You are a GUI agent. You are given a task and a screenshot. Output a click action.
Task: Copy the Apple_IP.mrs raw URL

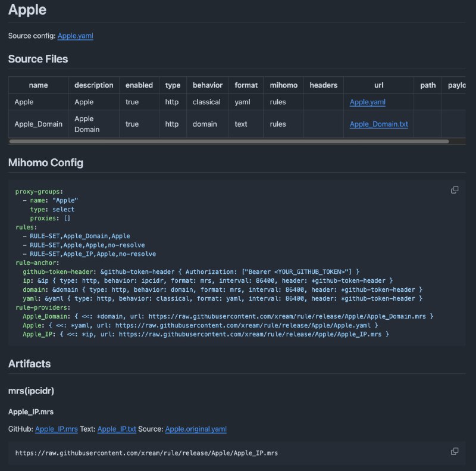455,451
